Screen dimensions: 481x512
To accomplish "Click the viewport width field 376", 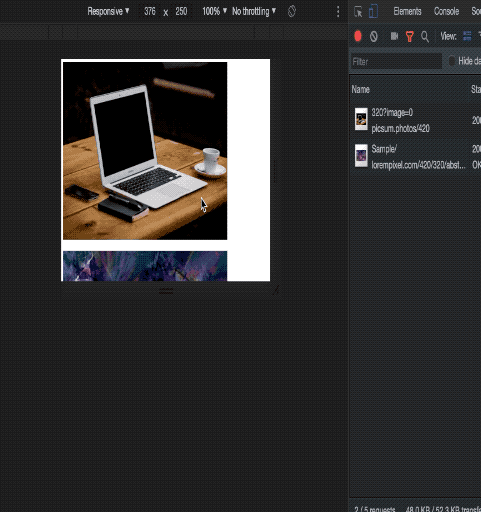I will pyautogui.click(x=150, y=11).
